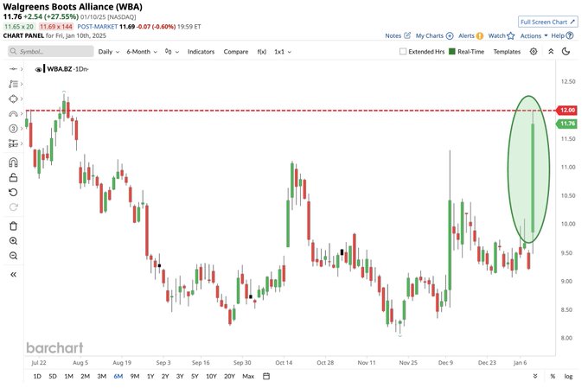Click the barchart logo
The width and height of the screenshot is (588, 388).
[54, 348]
